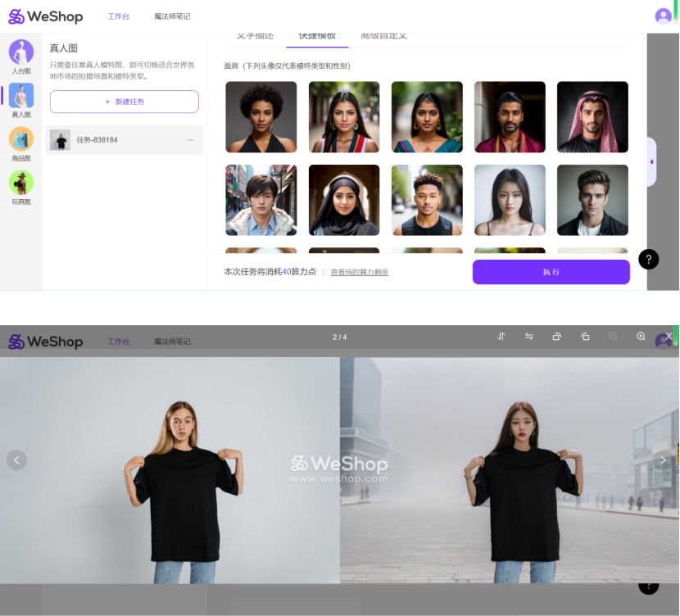
Task: Switch to 工作台 in the top header
Action: [119, 16]
